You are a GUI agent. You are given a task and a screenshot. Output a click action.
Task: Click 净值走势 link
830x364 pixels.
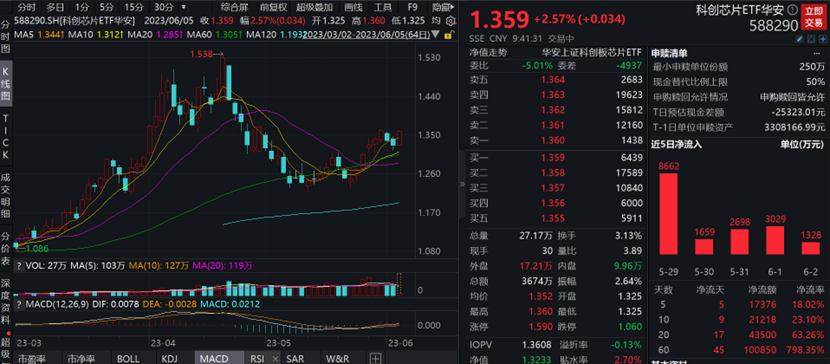489,52
